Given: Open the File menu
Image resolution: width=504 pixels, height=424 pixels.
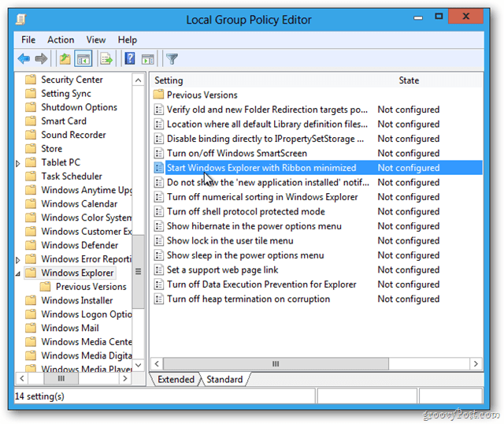Looking at the screenshot, I should pyautogui.click(x=28, y=40).
